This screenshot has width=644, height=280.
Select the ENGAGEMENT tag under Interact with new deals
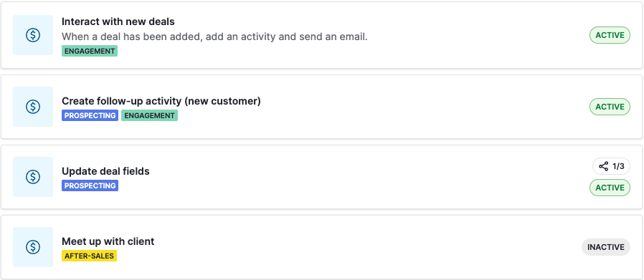(90, 51)
